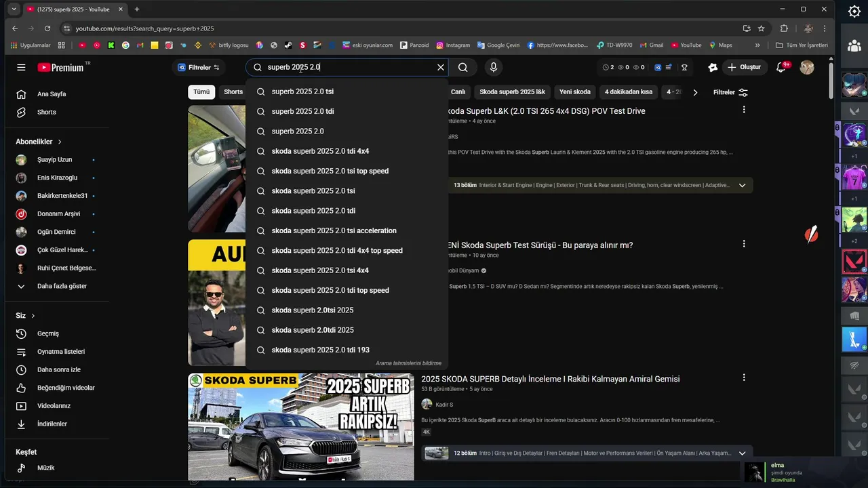Start voice search with the microphone
This screenshot has height=488, width=868.
494,67
